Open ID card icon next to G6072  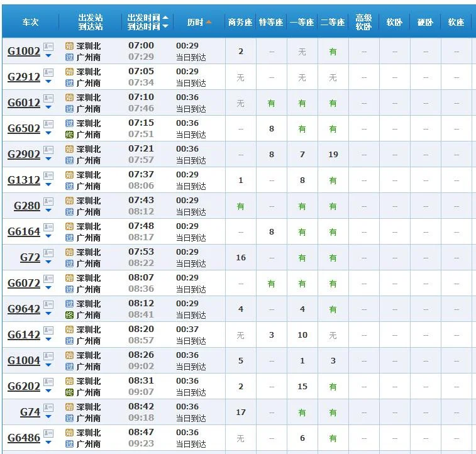tap(48, 279)
